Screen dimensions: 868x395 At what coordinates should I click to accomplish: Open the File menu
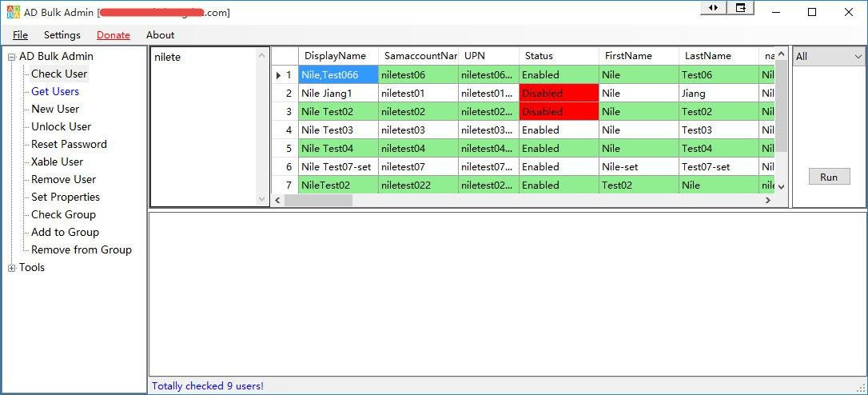pos(21,35)
